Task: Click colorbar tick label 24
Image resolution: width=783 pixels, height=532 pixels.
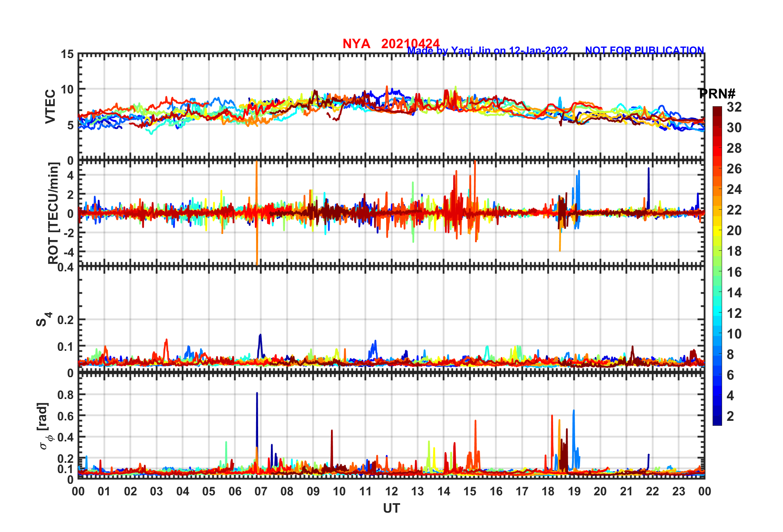Action: (x=734, y=189)
